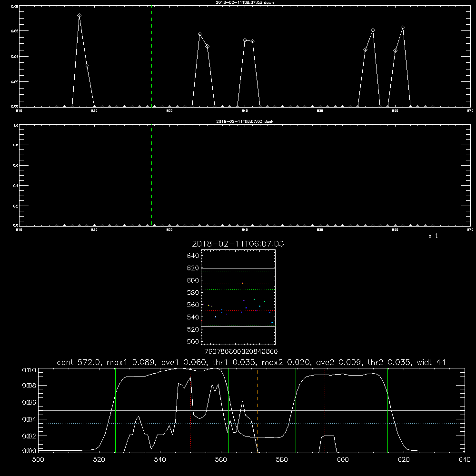476x476 pixels.
Task: Click the green vertical line at 615 in bottom plot
Action: (387, 410)
